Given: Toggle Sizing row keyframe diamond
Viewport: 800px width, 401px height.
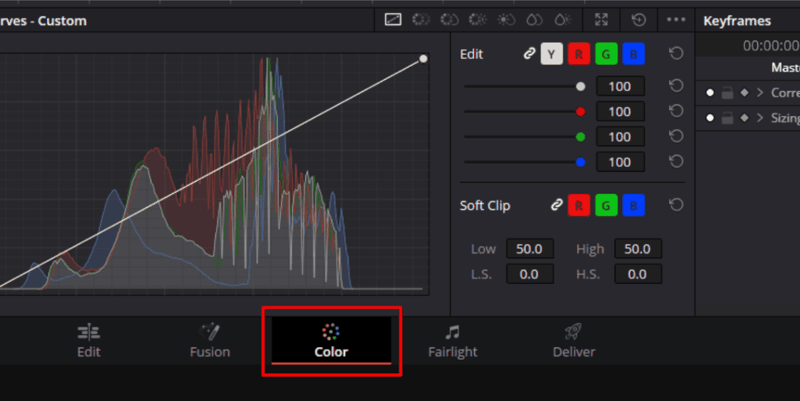Looking at the screenshot, I should click(x=744, y=118).
